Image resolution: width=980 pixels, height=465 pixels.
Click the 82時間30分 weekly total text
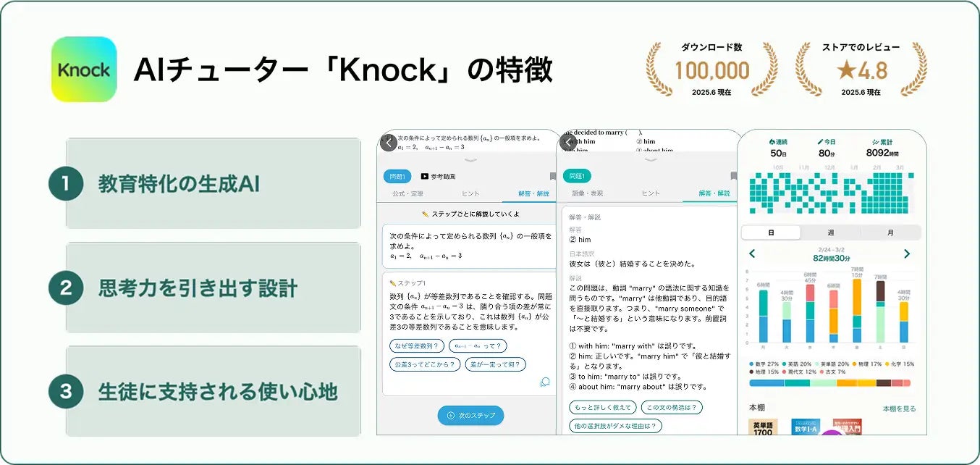831,258
